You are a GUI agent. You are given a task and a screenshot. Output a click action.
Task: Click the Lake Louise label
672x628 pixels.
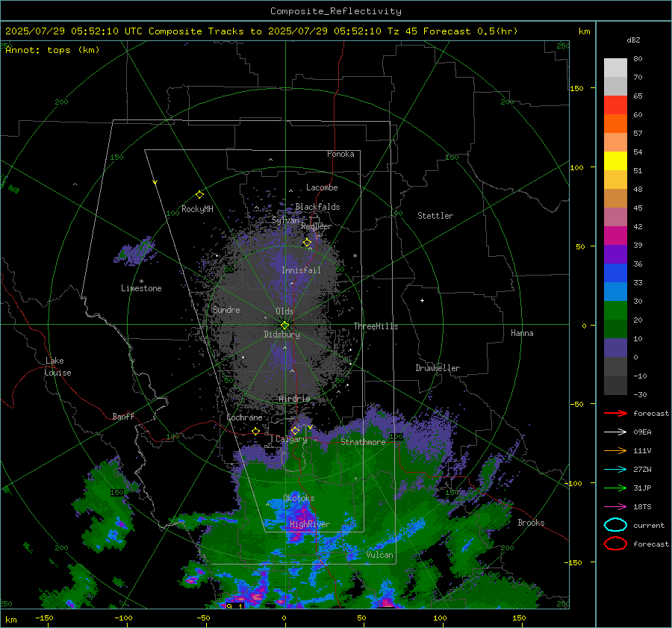coord(57,367)
